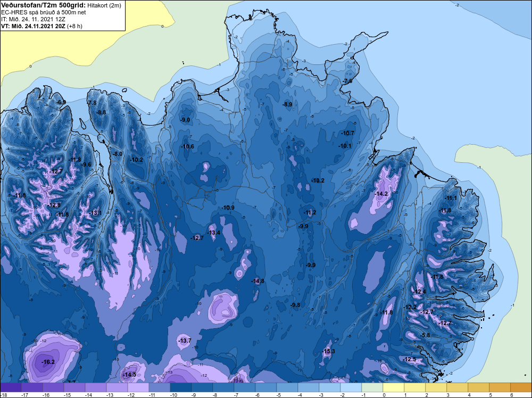Viewport: 532px width, 398px height.
Task: Select the -14.8 temperature reading
Action: (x=257, y=281)
